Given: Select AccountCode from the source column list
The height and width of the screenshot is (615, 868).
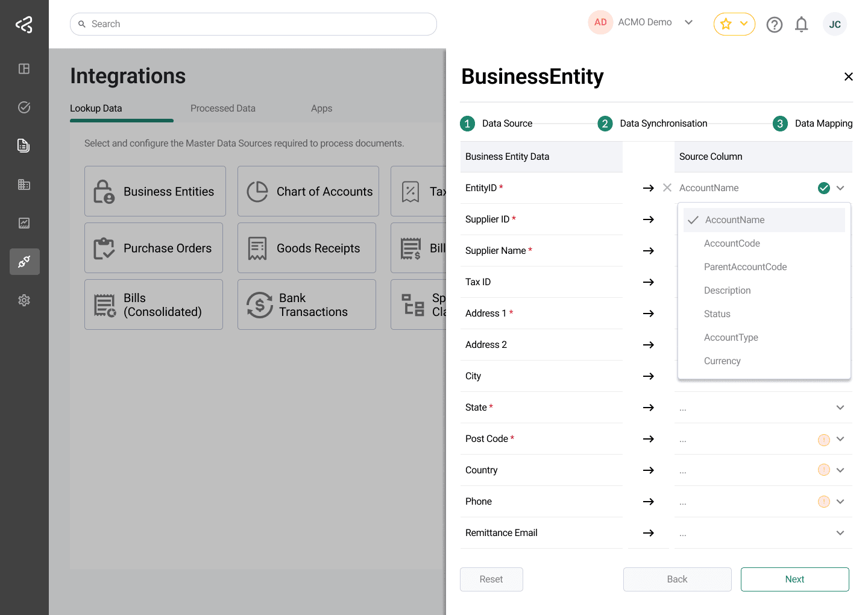Looking at the screenshot, I should pyautogui.click(x=732, y=243).
